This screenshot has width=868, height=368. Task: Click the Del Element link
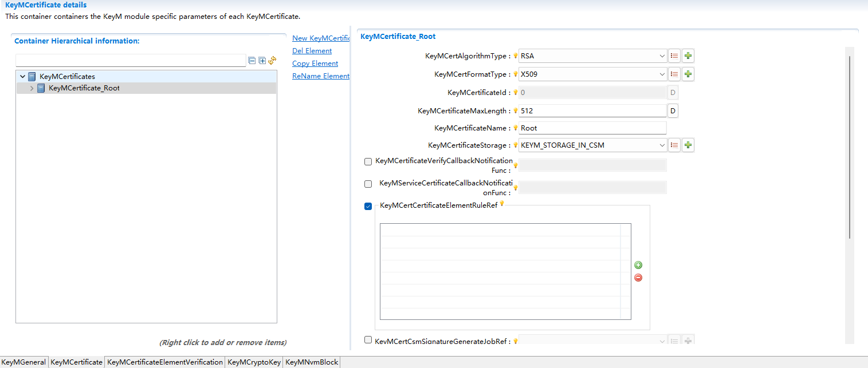coord(312,50)
